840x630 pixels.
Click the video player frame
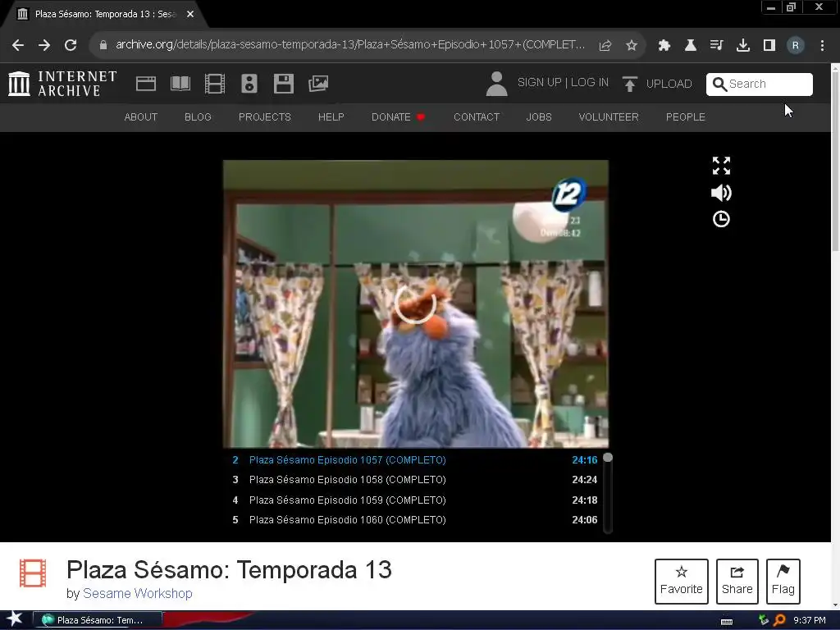[x=416, y=304]
